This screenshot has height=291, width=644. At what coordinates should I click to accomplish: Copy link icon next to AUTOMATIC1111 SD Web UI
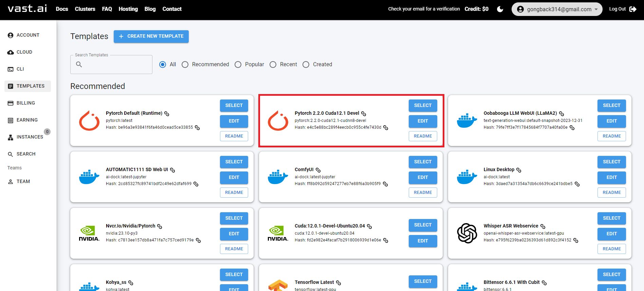coord(172,170)
